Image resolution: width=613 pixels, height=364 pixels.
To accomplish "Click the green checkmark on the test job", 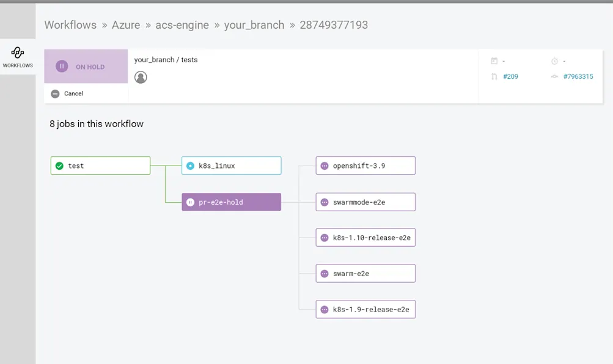I will pos(59,165).
